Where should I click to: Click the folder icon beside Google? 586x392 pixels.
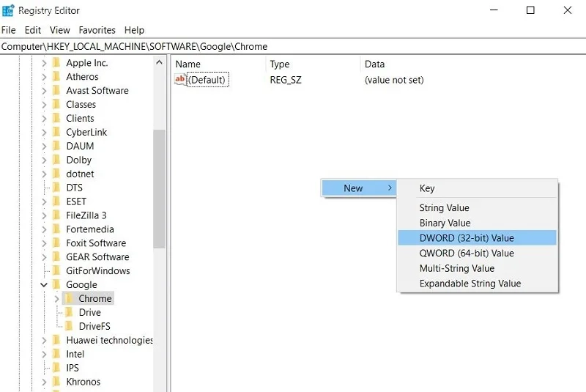point(56,284)
